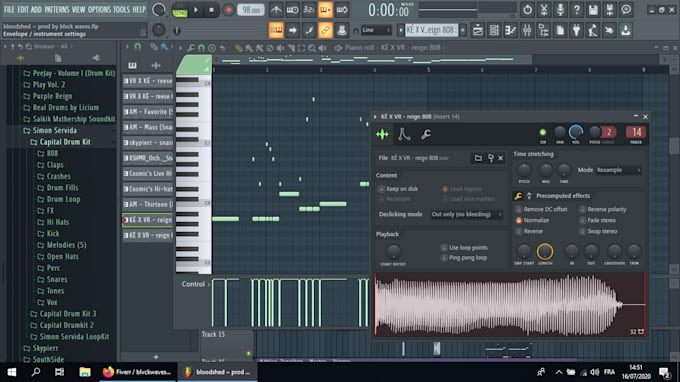Select the zoom tool in Piano roll
This screenshot has width=680, height=382.
pyautogui.click(x=312, y=48)
